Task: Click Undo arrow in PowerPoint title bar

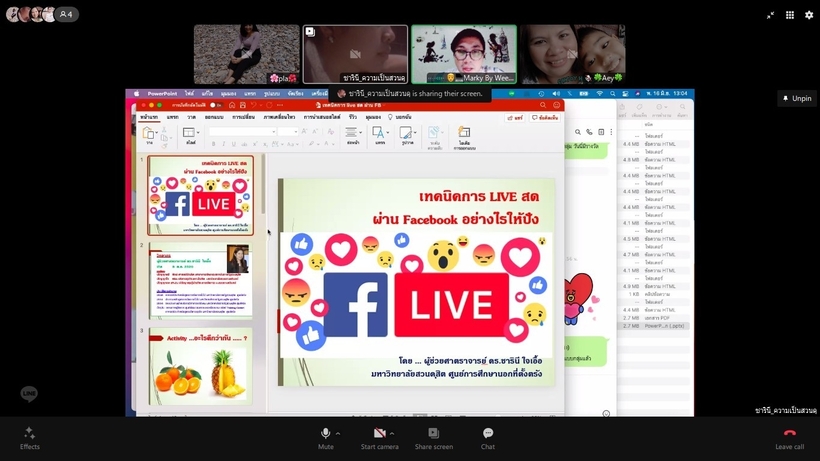Action: [254, 105]
